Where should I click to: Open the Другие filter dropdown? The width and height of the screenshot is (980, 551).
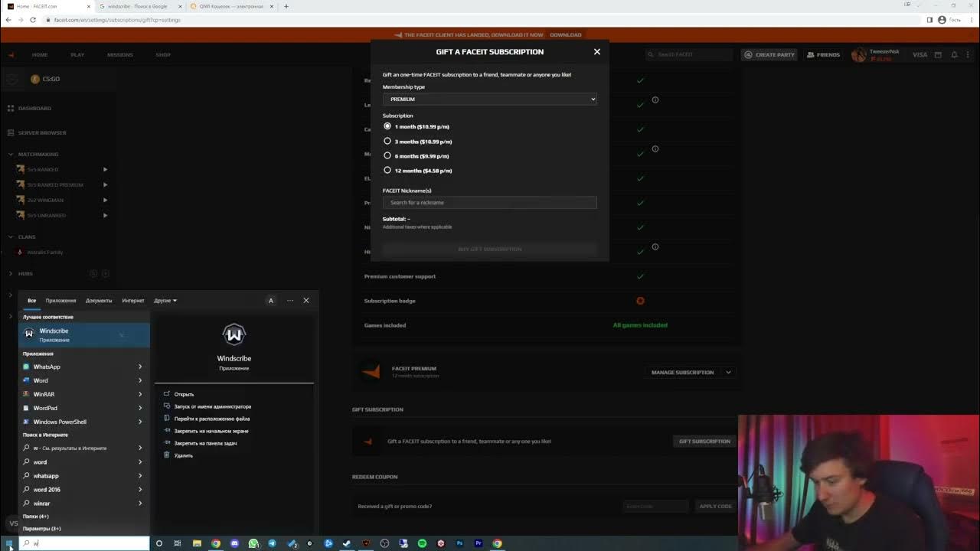pyautogui.click(x=165, y=301)
